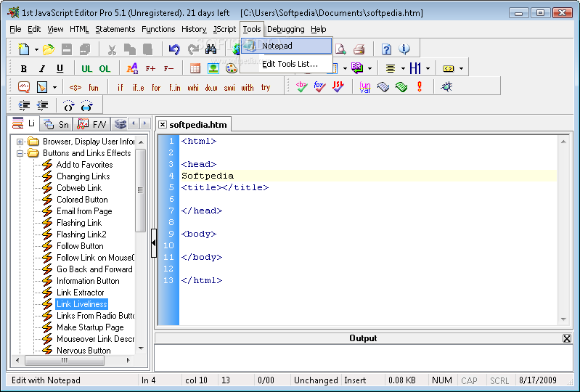Click the New file icon
This screenshot has width=580, height=392.
tap(24, 49)
